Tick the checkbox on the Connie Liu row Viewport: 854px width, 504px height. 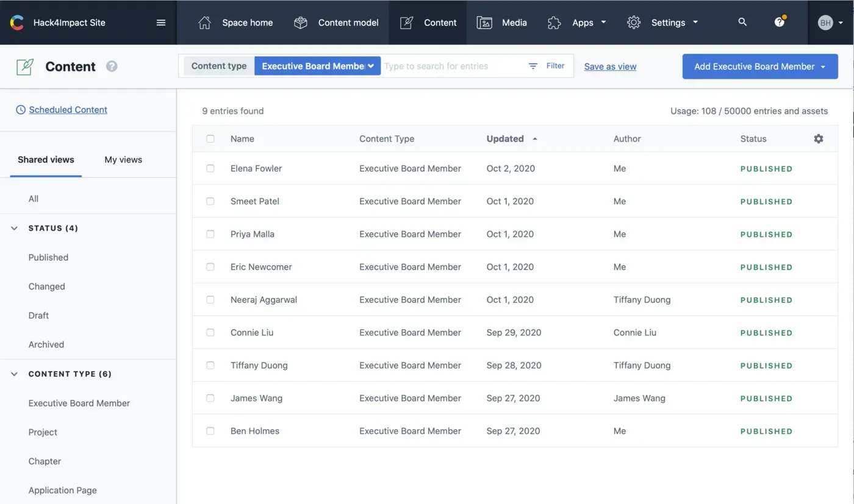point(210,332)
